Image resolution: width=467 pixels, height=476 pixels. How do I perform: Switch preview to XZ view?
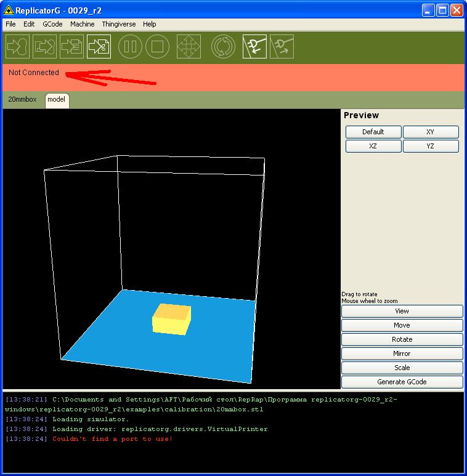click(373, 146)
